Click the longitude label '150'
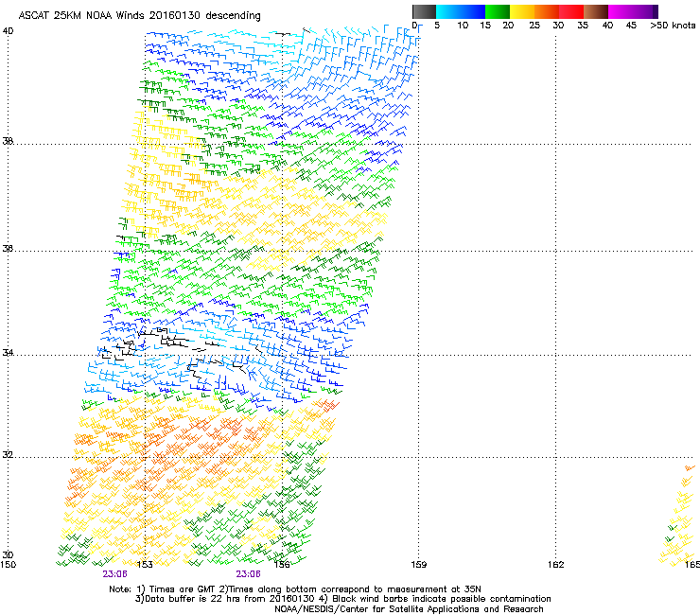Image resolution: width=700 pixels, height=615 pixels. pyautogui.click(x=8, y=565)
